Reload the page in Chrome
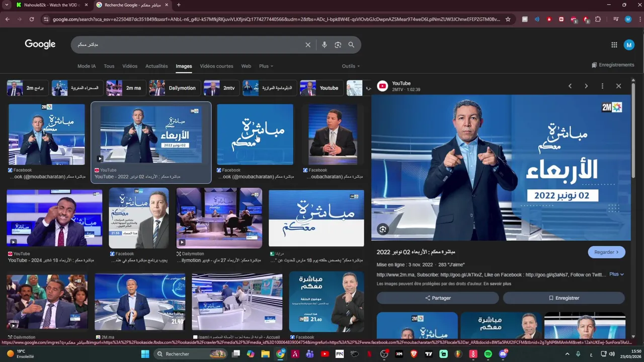644x362 pixels. point(31,19)
